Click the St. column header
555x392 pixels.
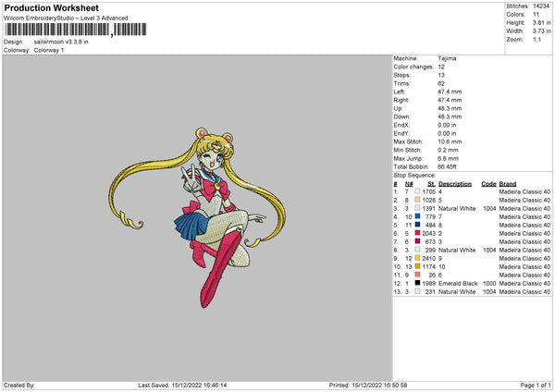point(431,183)
